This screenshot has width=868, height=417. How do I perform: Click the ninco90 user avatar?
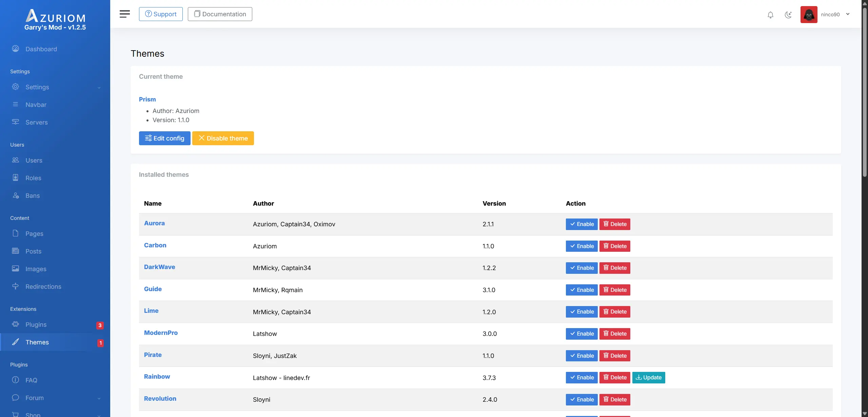(809, 15)
